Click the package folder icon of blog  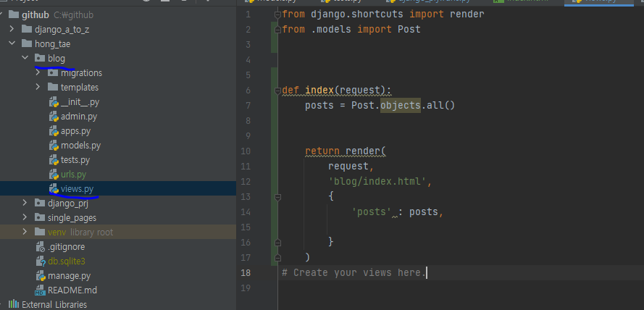(x=40, y=58)
